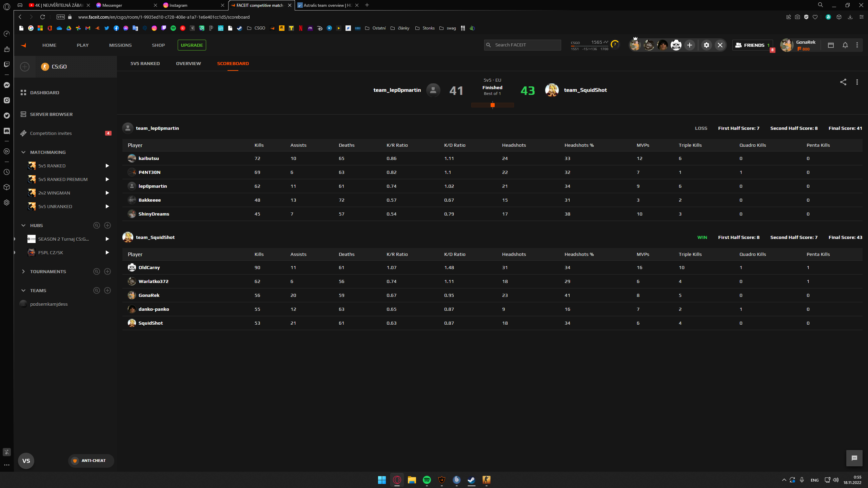The height and width of the screenshot is (488, 868).
Task: Add a player to the party
Action: 689,45
